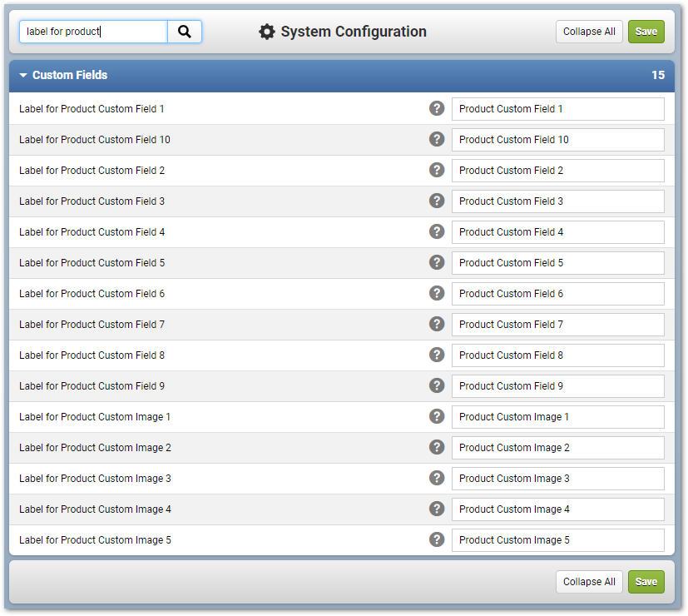Click the 'Label for Product Custom Field 10' text
Image resolution: width=688 pixels, height=616 pixels.
[95, 140]
